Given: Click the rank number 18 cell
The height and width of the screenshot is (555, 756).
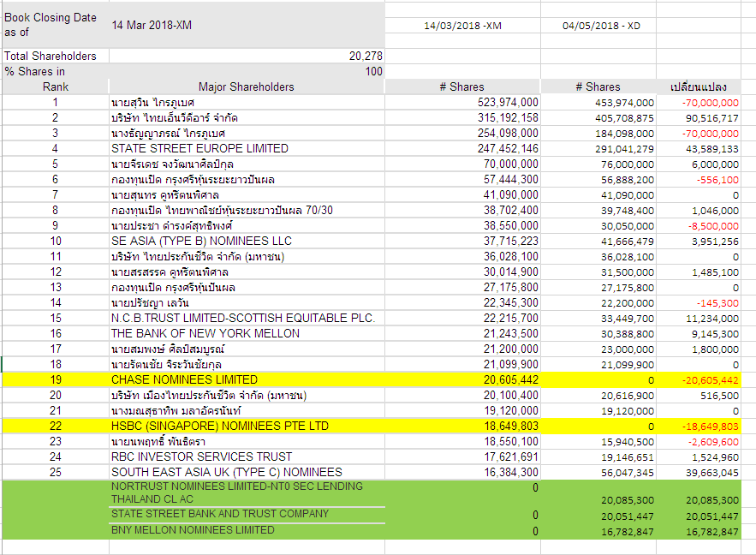Looking at the screenshot, I should click(56, 365).
